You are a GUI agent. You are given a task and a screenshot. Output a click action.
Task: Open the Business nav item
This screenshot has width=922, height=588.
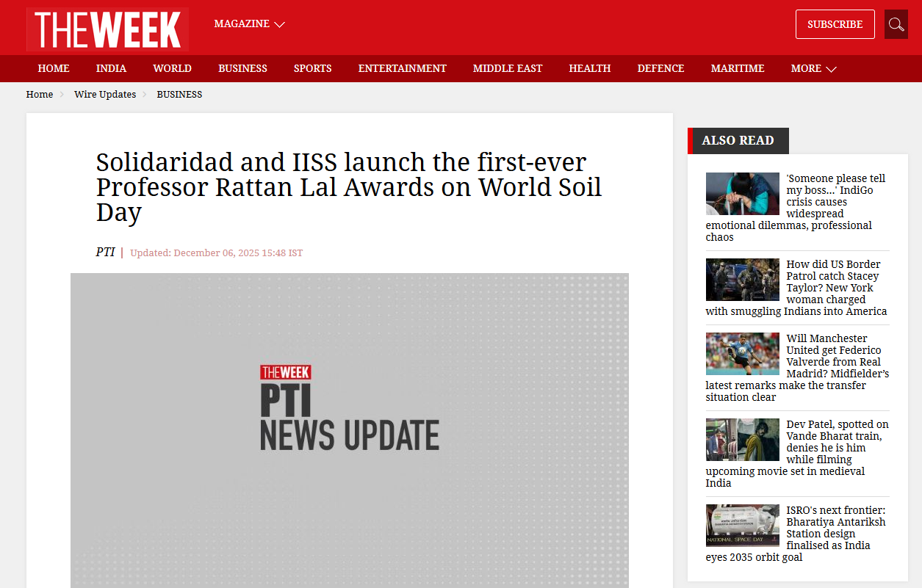pyautogui.click(x=242, y=68)
